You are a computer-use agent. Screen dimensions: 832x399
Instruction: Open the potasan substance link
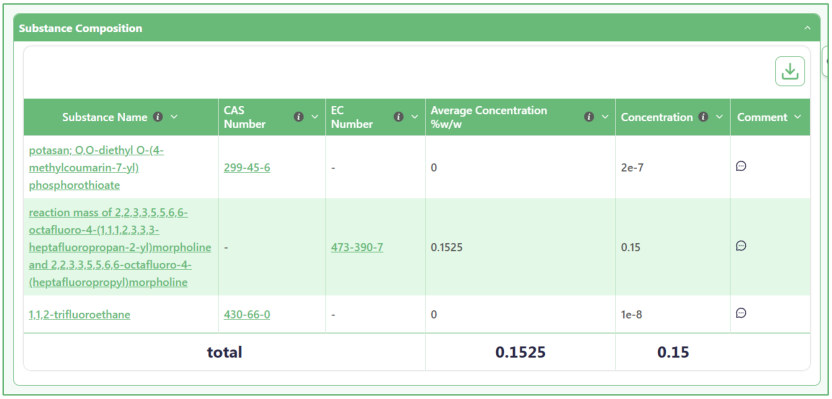(x=97, y=168)
